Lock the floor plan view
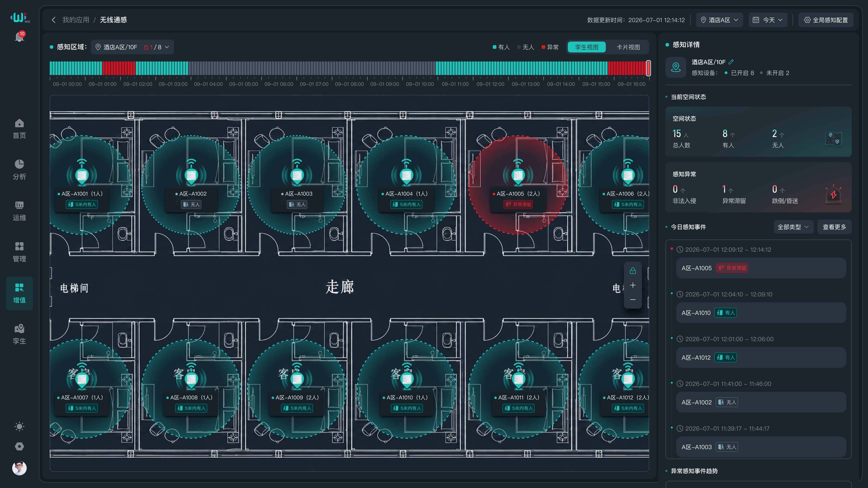Screen dimensions: 868x488 pyautogui.click(x=633, y=271)
